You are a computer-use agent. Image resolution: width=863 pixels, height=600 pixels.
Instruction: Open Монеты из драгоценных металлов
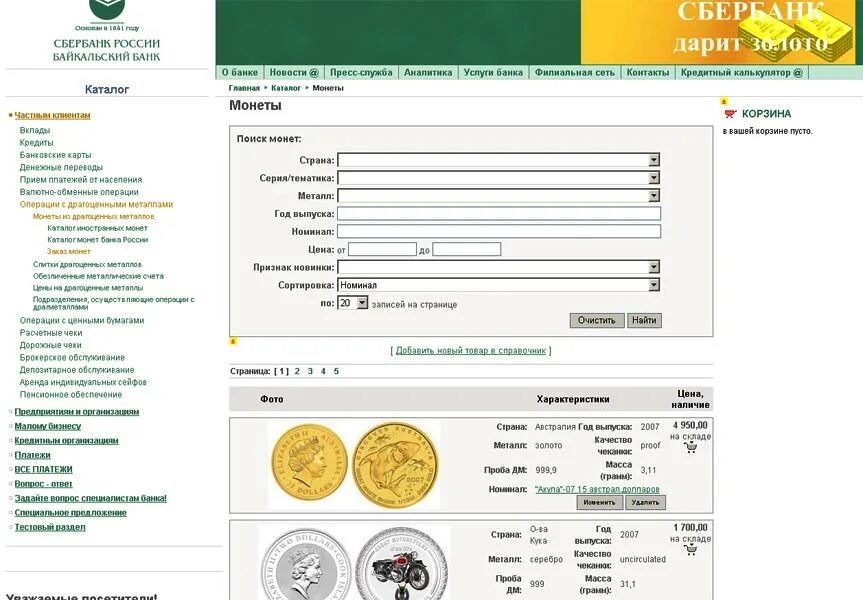pos(94,216)
